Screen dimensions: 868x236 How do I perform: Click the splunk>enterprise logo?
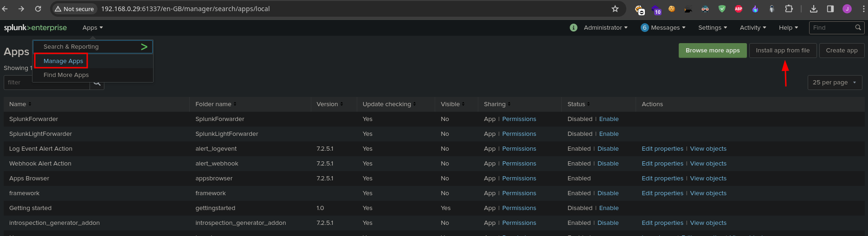(x=35, y=28)
